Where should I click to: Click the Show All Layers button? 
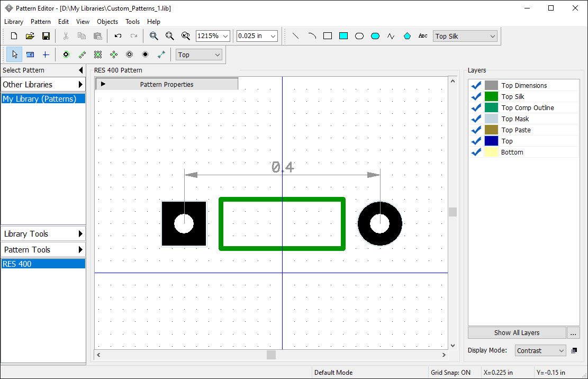517,333
